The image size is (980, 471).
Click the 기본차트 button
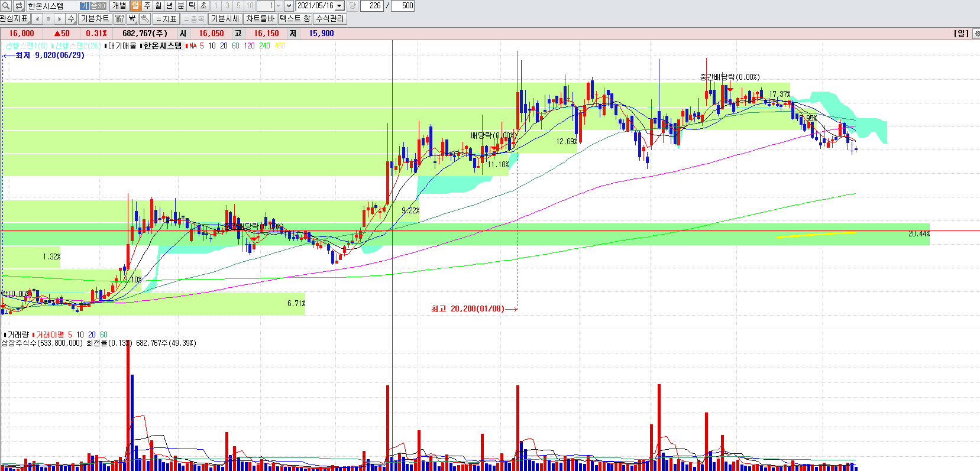click(x=95, y=19)
